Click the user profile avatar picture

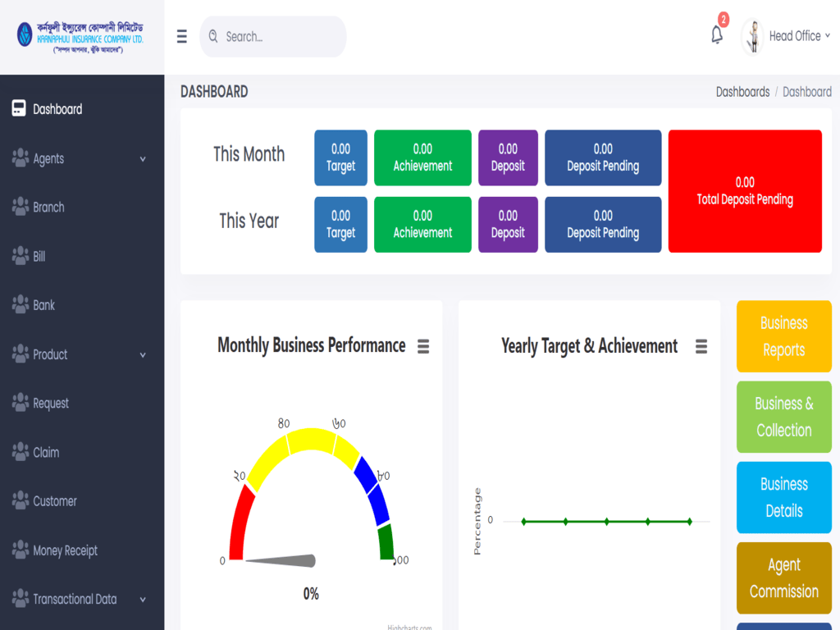coord(752,37)
